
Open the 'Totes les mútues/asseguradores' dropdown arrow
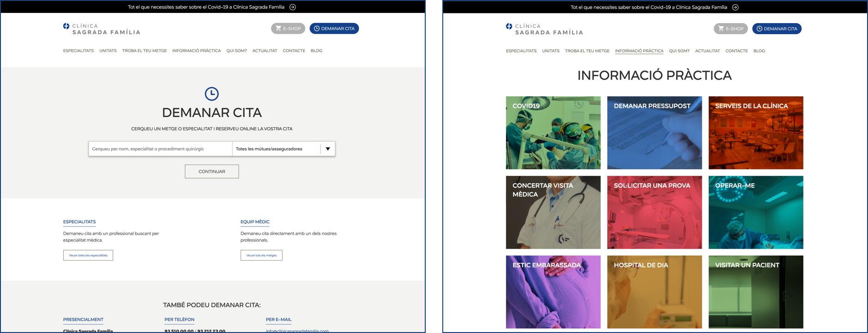click(328, 149)
